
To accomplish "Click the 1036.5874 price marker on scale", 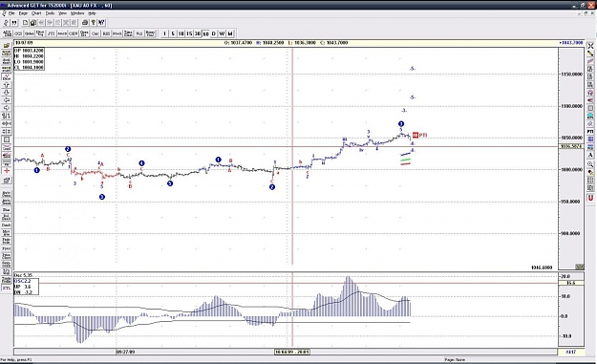I will 570,146.
